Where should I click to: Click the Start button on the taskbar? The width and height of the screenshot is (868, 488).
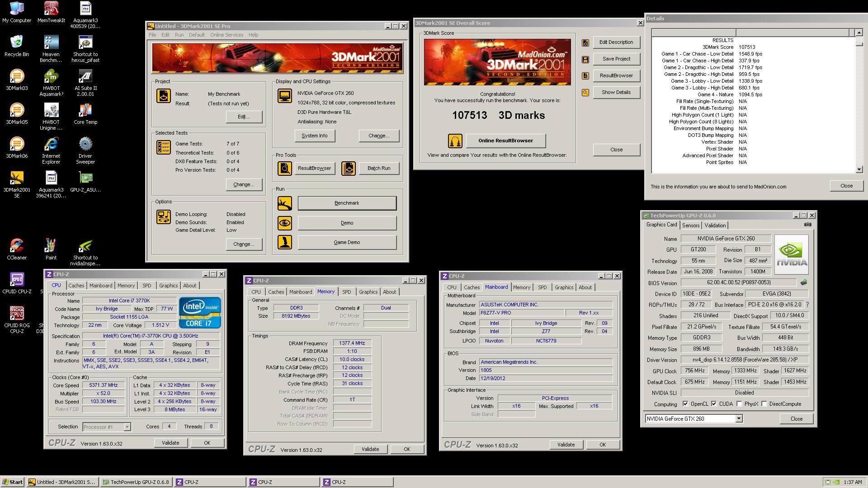pyautogui.click(x=12, y=482)
